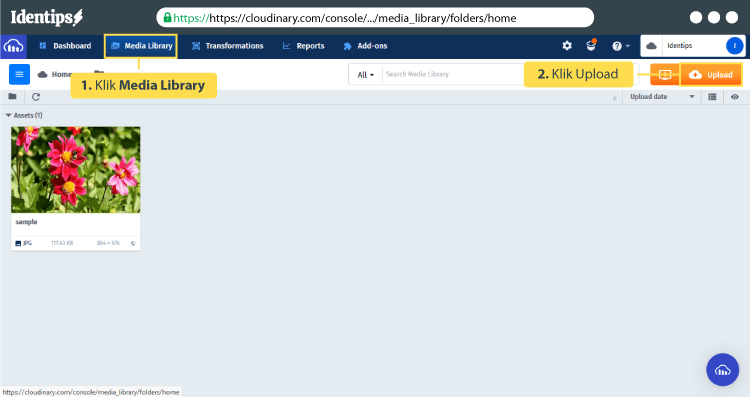The width and height of the screenshot is (750, 397).
Task: Open the Media Library tab
Action: click(141, 46)
